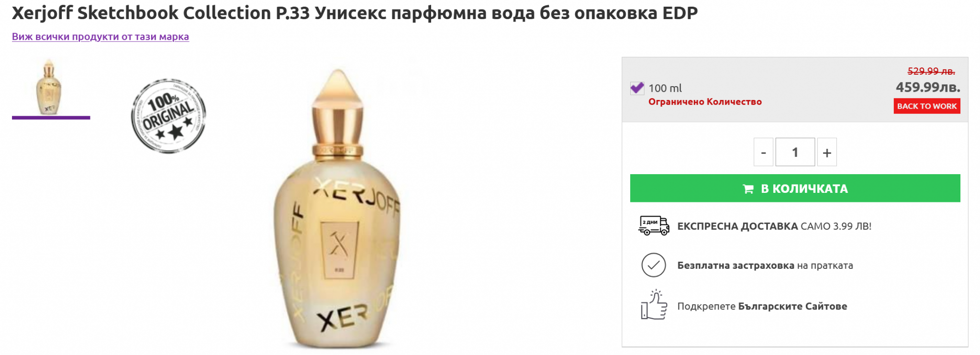Open the large Xerjoff bottle image
The image size is (980, 355).
click(x=337, y=208)
